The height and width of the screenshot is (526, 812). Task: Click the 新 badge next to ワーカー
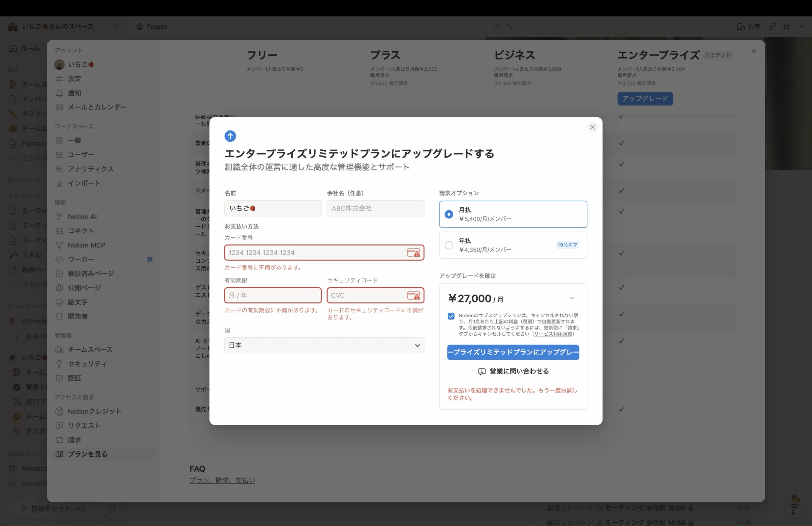pyautogui.click(x=150, y=260)
